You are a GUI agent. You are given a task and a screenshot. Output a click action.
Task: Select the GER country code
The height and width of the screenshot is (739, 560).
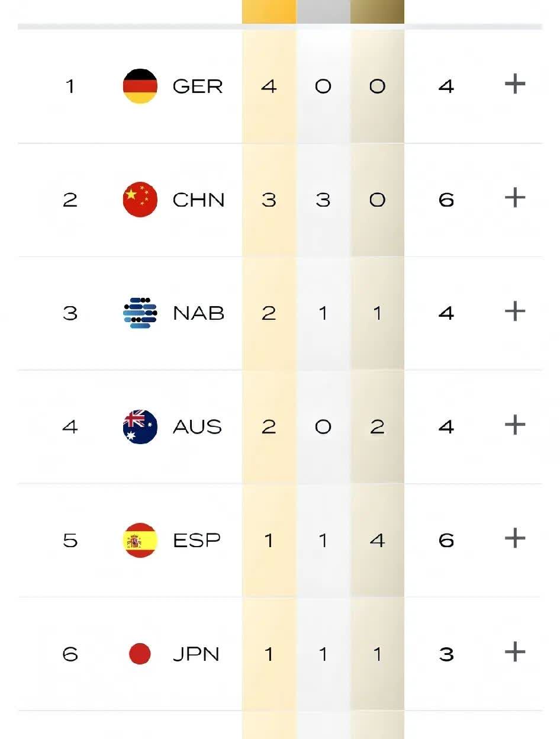point(198,86)
